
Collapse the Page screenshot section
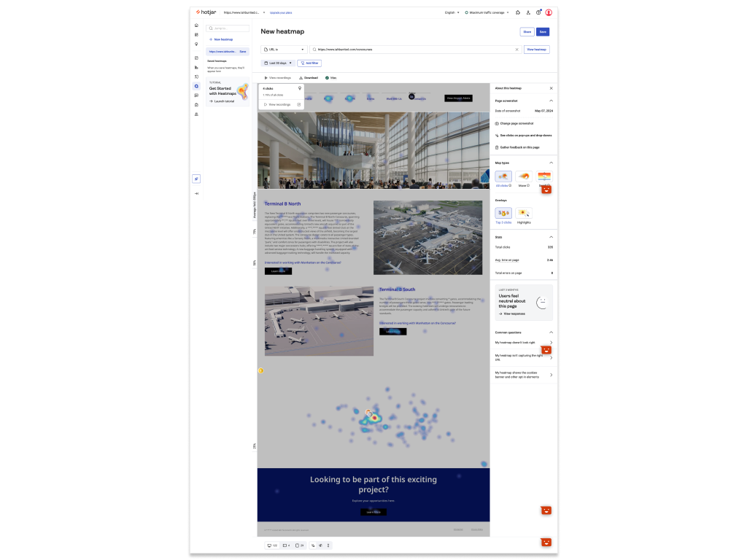[x=551, y=101]
